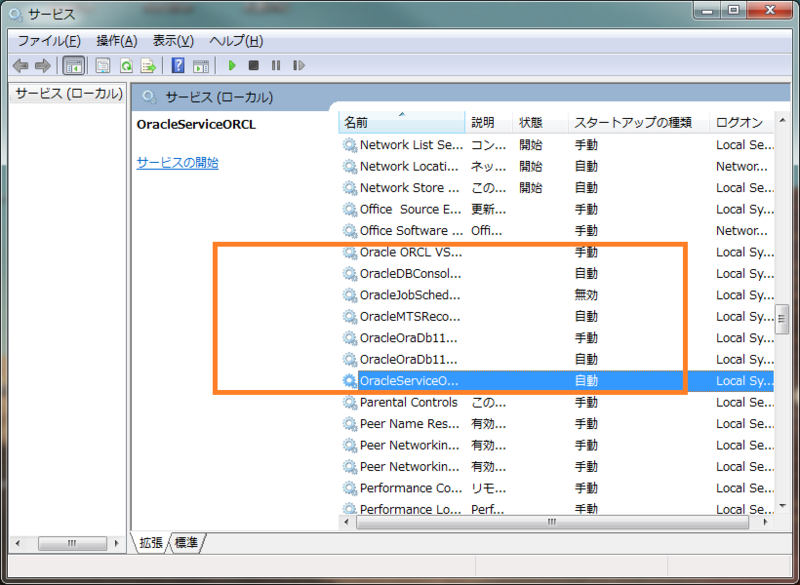Switch to the 標準 tab
The image size is (800, 585).
(x=186, y=543)
